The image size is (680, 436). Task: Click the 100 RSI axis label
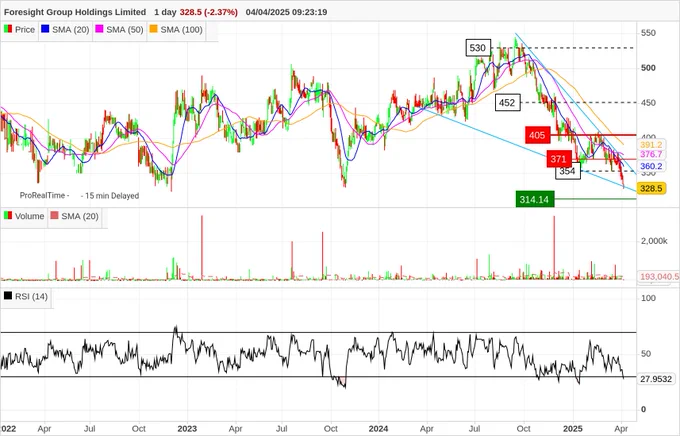648,298
